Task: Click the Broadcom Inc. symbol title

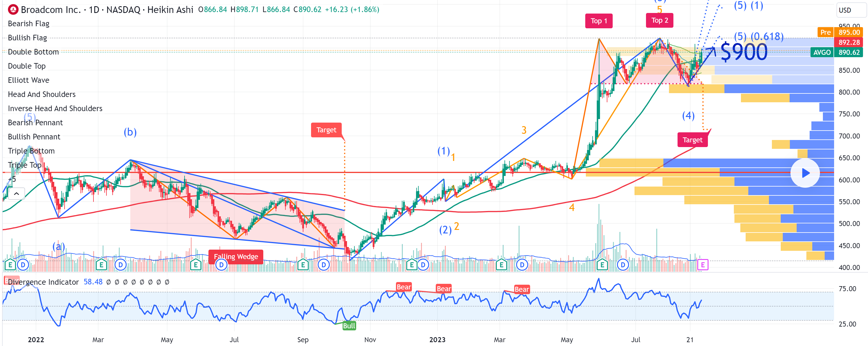Action: (50, 9)
